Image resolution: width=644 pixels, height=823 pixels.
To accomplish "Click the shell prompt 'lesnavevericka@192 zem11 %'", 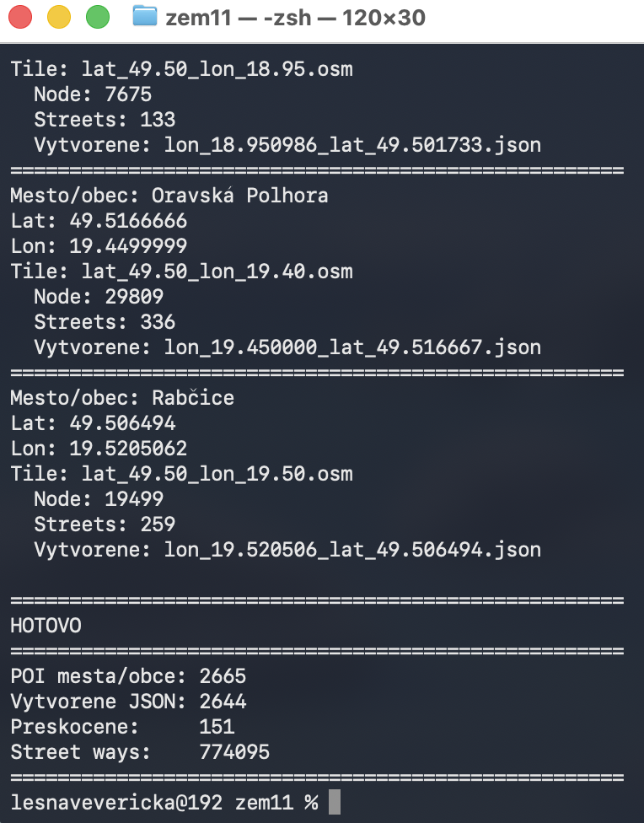I will point(164,803).
